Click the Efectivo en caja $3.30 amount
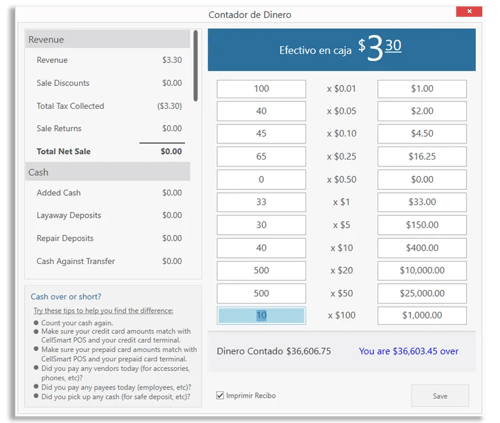The image size is (500, 423). tap(380, 49)
